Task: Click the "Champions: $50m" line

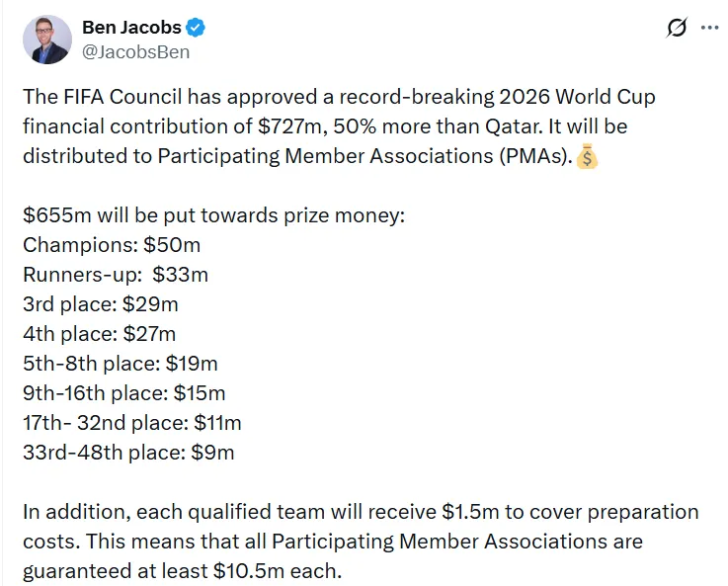Action: pyautogui.click(x=112, y=245)
